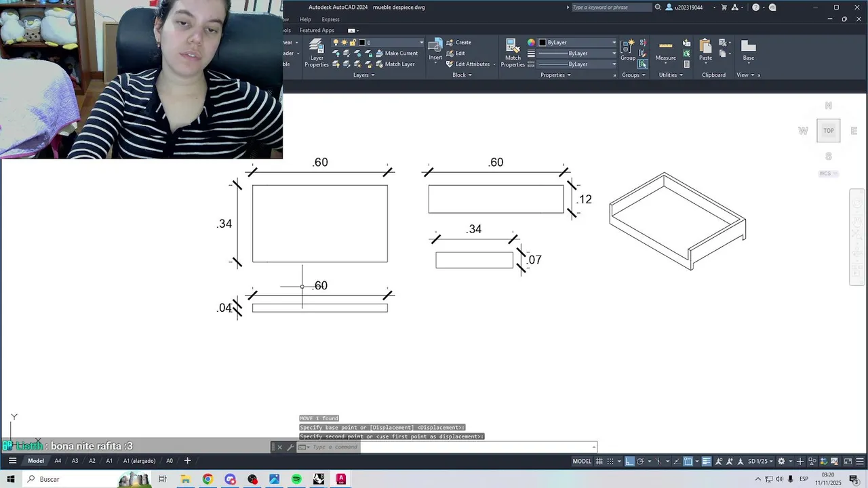The image size is (868, 488).
Task: Open annotation scale SD 1/25 dropdown
Action: tap(761, 462)
